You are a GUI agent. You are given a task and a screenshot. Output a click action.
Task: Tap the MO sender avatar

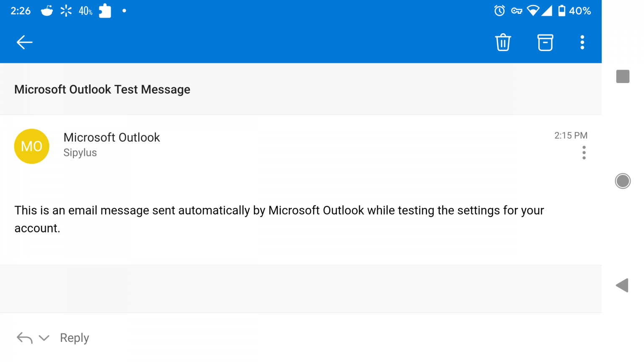[x=32, y=146]
